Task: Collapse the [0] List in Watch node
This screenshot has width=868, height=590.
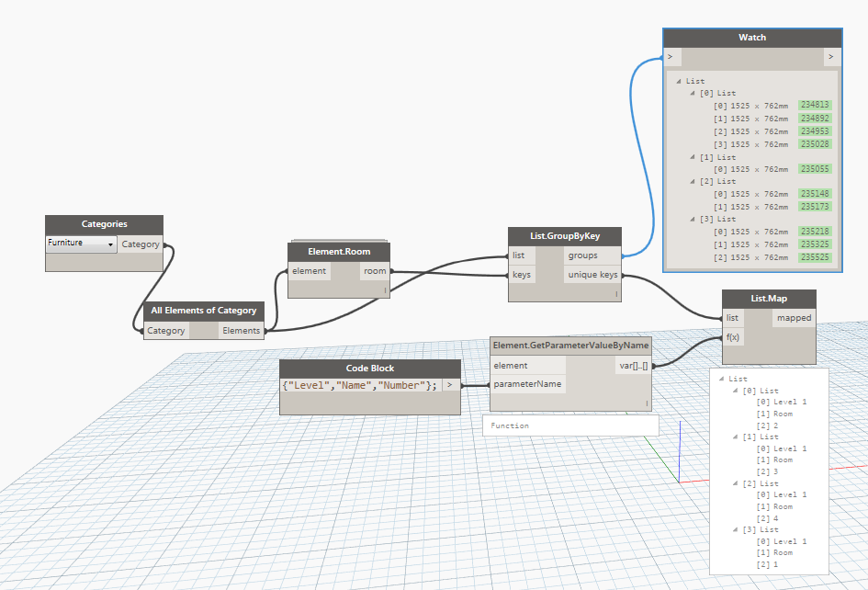Action: pos(692,94)
